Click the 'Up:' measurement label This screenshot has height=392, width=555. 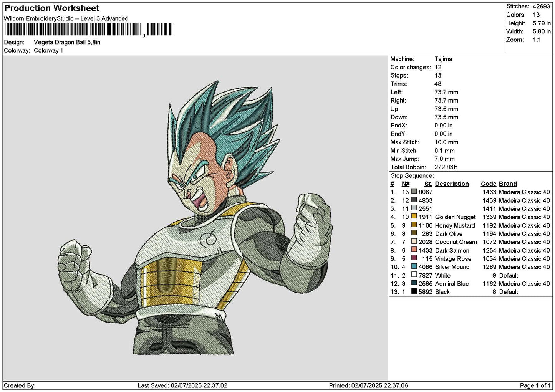pos(395,109)
